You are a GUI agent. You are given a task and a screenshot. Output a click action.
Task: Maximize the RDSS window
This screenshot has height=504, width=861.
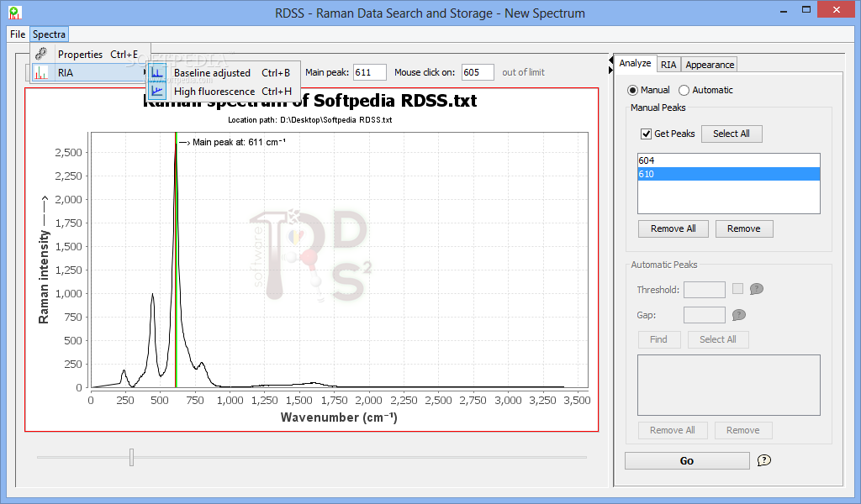coord(806,10)
